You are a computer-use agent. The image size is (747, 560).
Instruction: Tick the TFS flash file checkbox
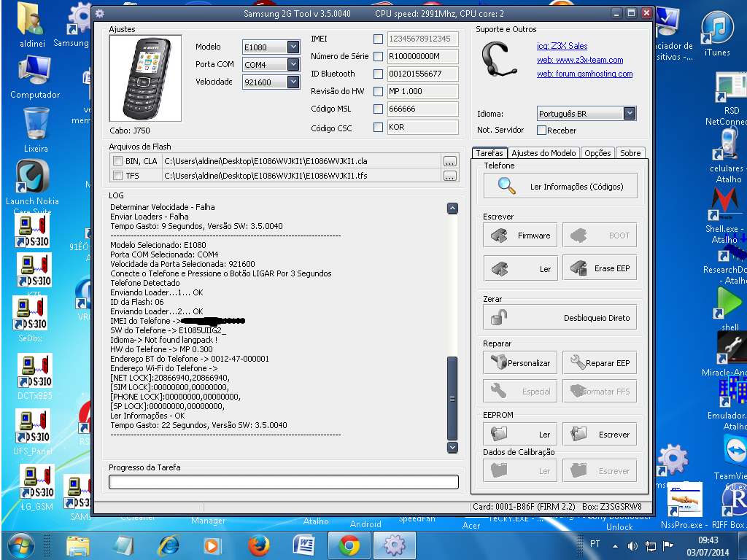(x=117, y=175)
